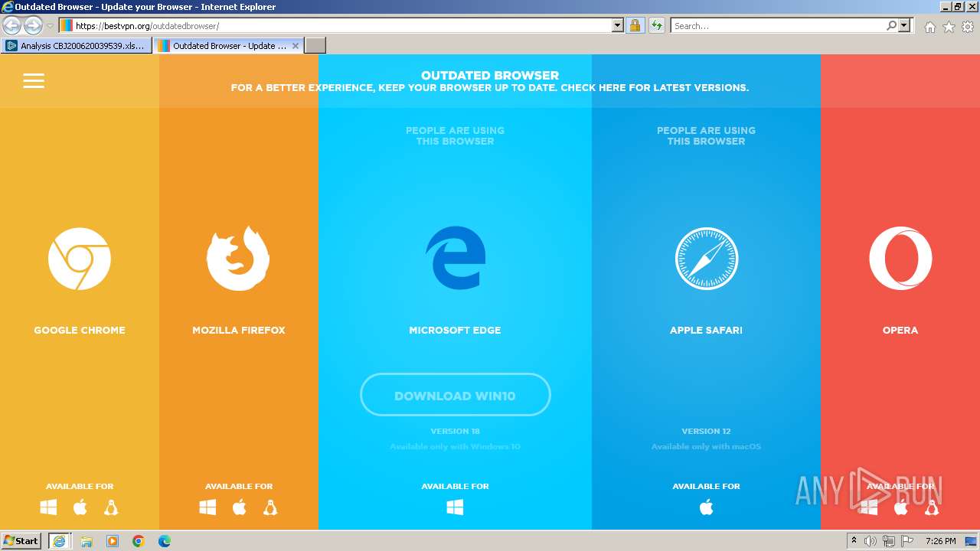Click the OUTDATED BROWSER heading

pos(490,76)
